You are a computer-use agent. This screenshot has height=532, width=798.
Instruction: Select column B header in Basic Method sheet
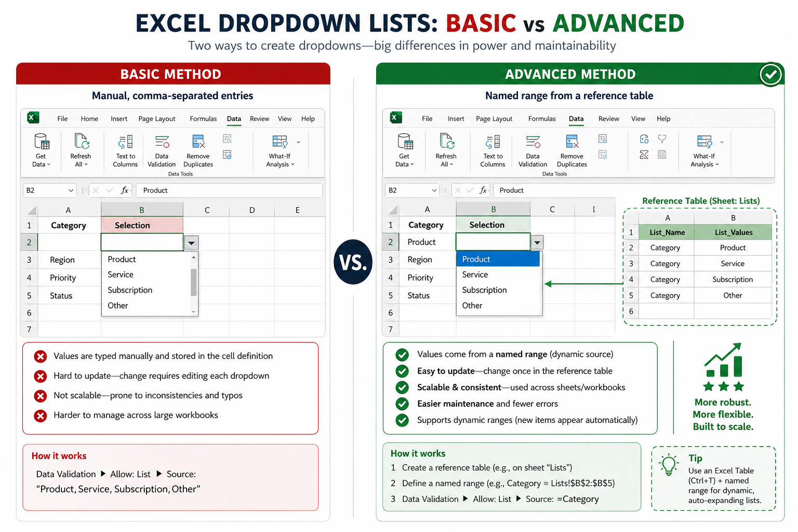(142, 210)
